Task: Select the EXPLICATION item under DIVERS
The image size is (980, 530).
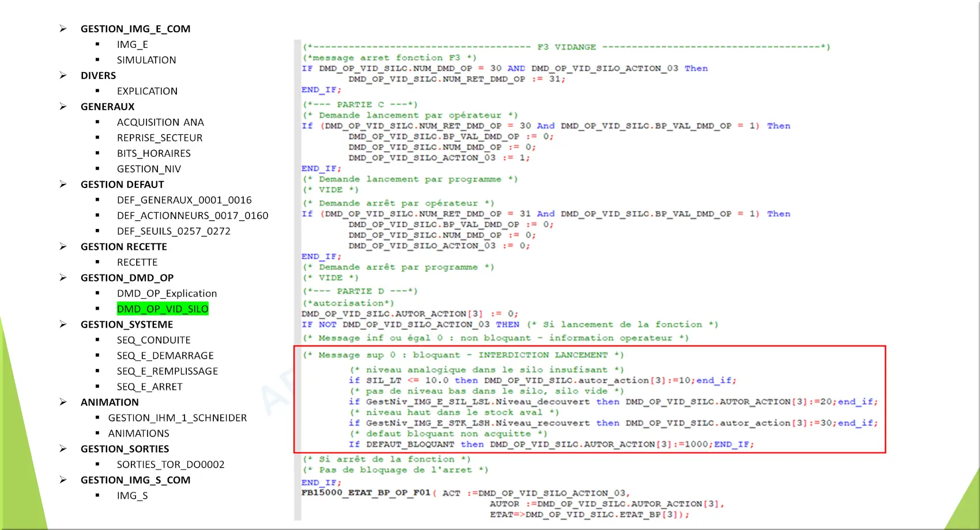Action: tap(147, 91)
